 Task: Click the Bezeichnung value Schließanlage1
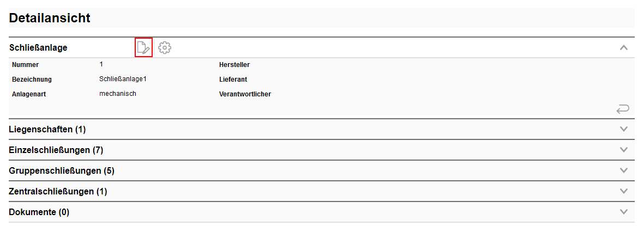click(x=123, y=79)
